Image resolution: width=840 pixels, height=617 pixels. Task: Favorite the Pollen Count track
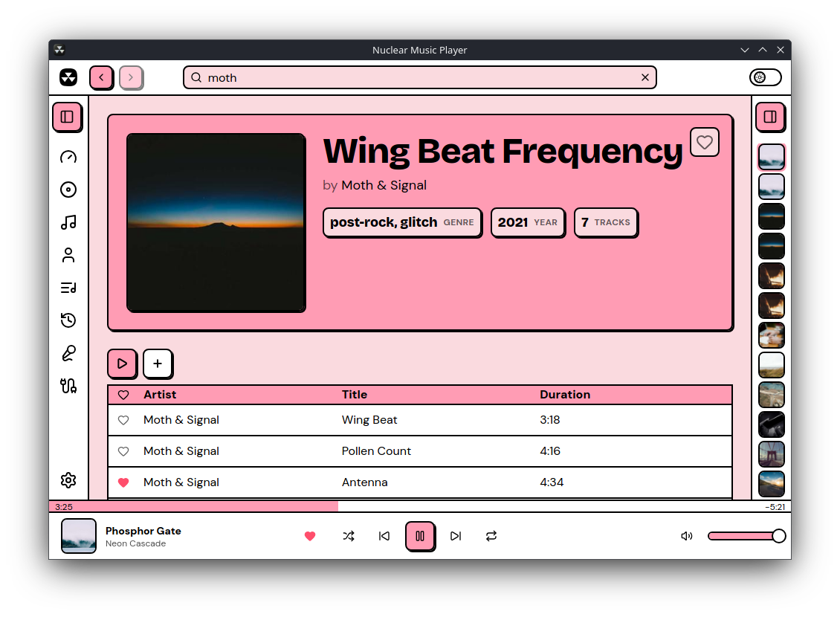click(123, 451)
